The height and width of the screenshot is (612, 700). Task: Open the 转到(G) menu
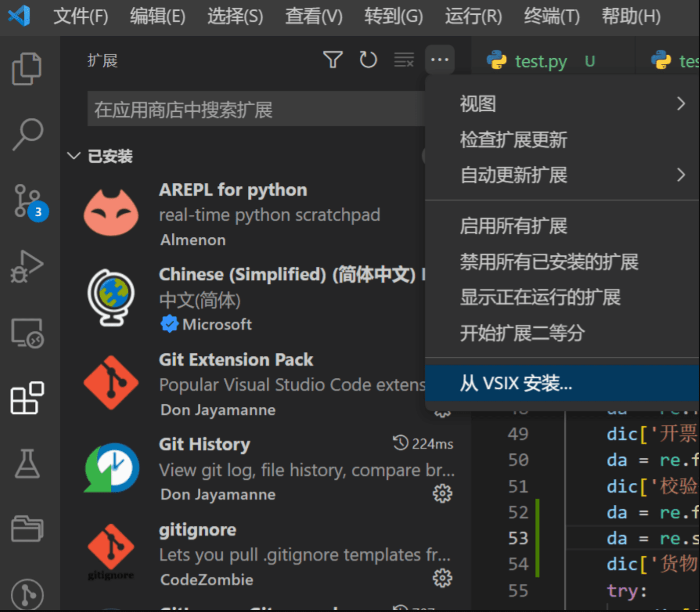394,17
